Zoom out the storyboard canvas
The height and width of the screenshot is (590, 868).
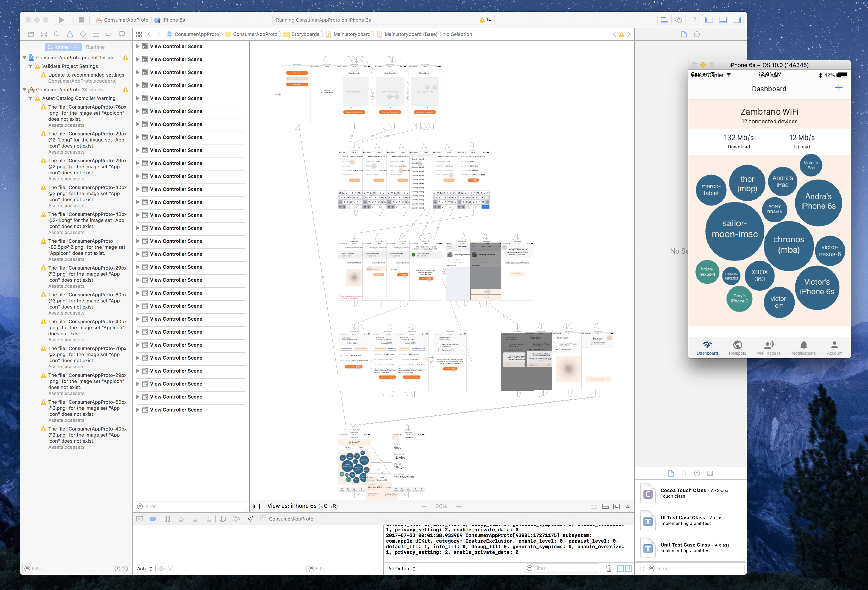pyautogui.click(x=424, y=506)
